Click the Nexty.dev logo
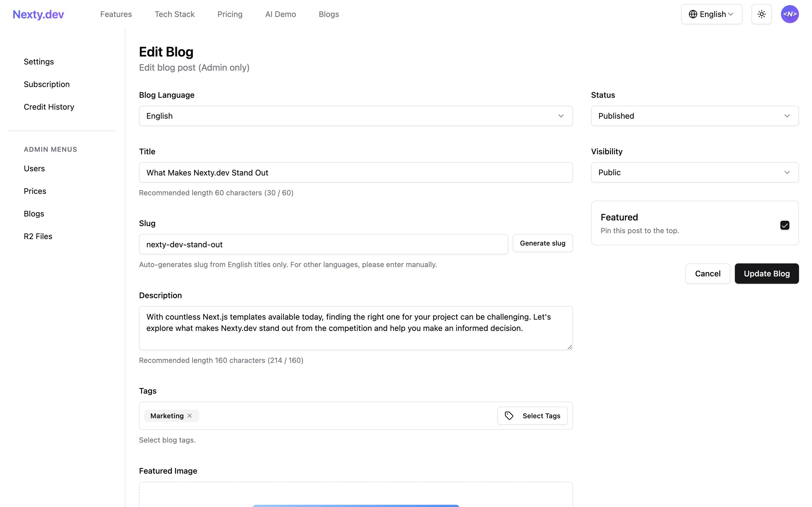Screen dimensions: 812x507 click(38, 14)
